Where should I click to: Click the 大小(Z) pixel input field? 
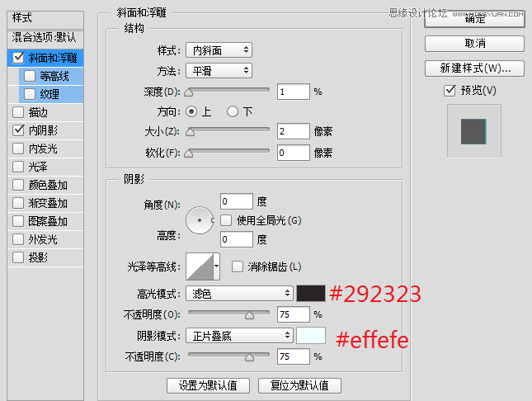tap(294, 131)
